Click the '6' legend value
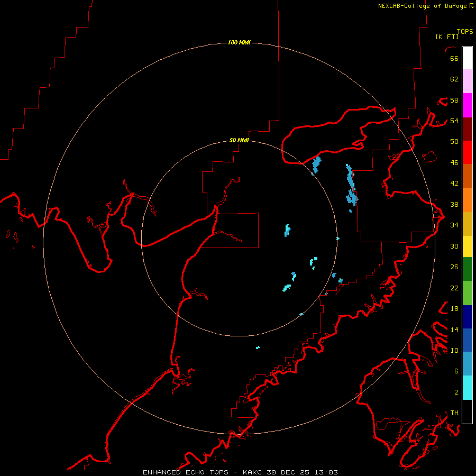 click(456, 371)
